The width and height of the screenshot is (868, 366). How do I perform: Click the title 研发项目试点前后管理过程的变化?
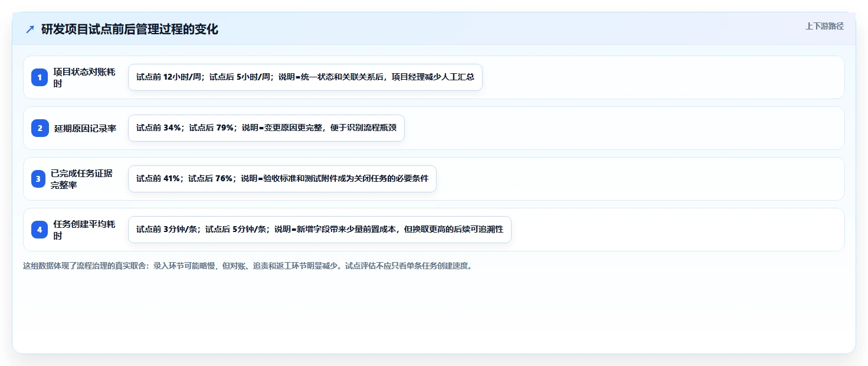click(130, 29)
